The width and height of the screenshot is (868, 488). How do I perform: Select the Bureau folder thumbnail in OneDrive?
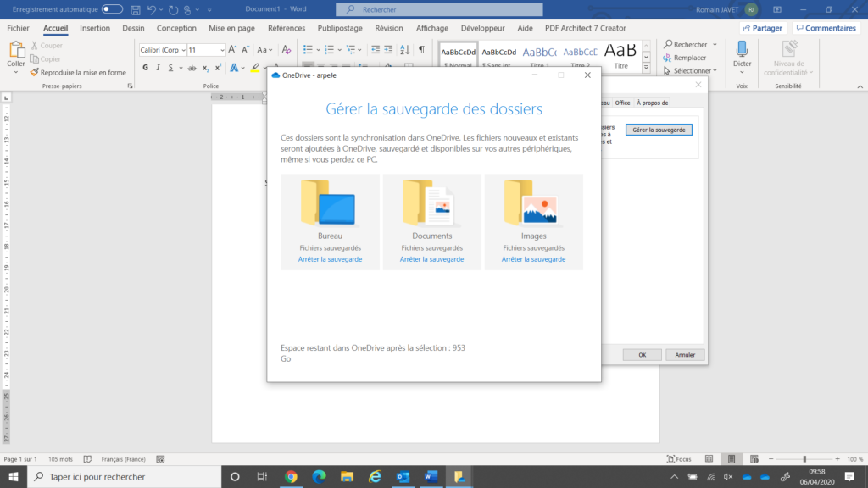point(329,203)
